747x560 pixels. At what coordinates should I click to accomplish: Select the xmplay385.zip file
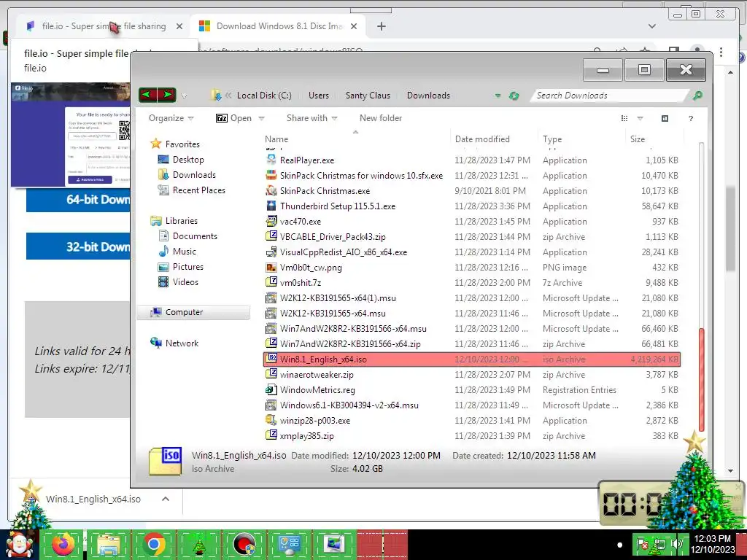(472, 435)
